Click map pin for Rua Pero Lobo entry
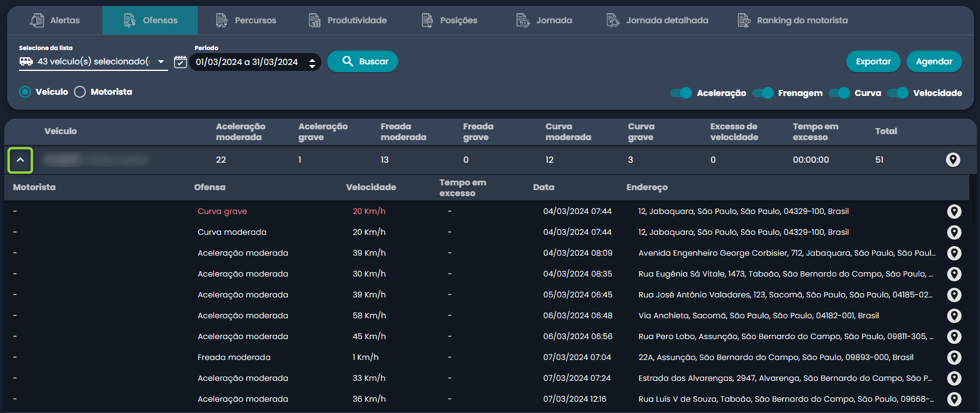Image resolution: width=980 pixels, height=413 pixels. (954, 337)
